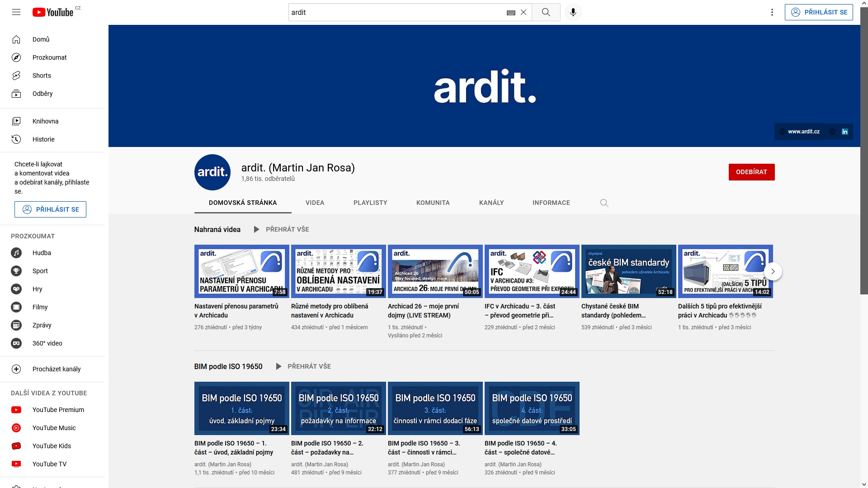The height and width of the screenshot is (488, 868).
Task: Open the INFORMACE tab
Action: pyautogui.click(x=551, y=203)
